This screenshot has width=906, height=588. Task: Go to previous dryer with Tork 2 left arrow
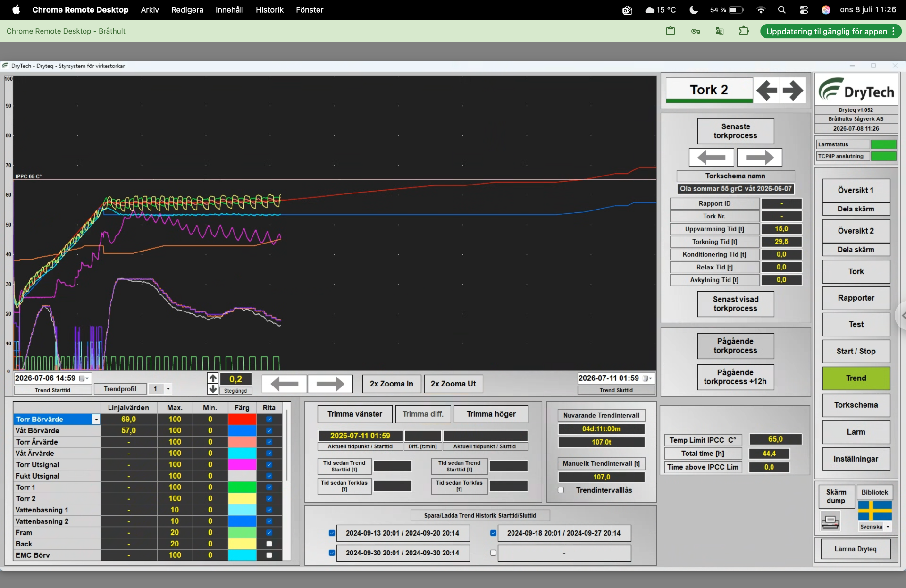pyautogui.click(x=766, y=90)
